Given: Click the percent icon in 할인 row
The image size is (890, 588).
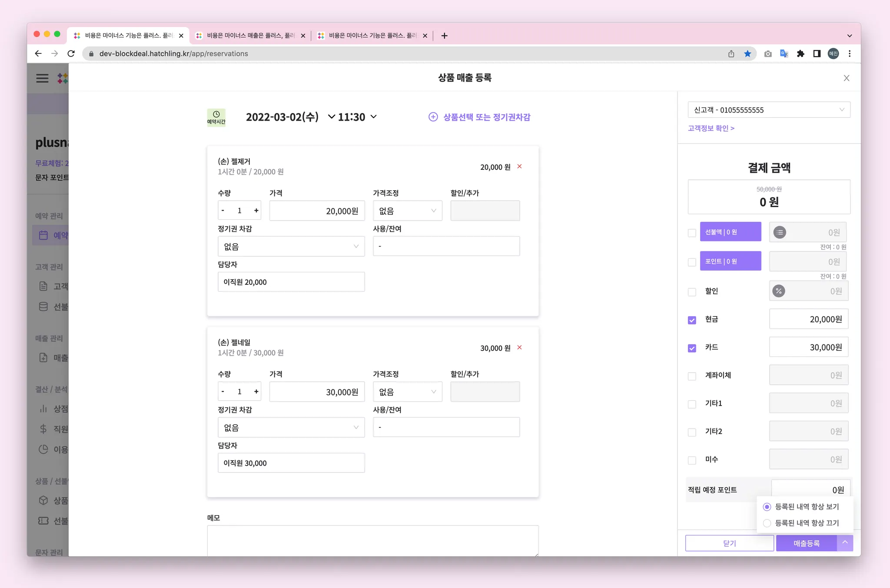Looking at the screenshot, I should pyautogui.click(x=779, y=291).
